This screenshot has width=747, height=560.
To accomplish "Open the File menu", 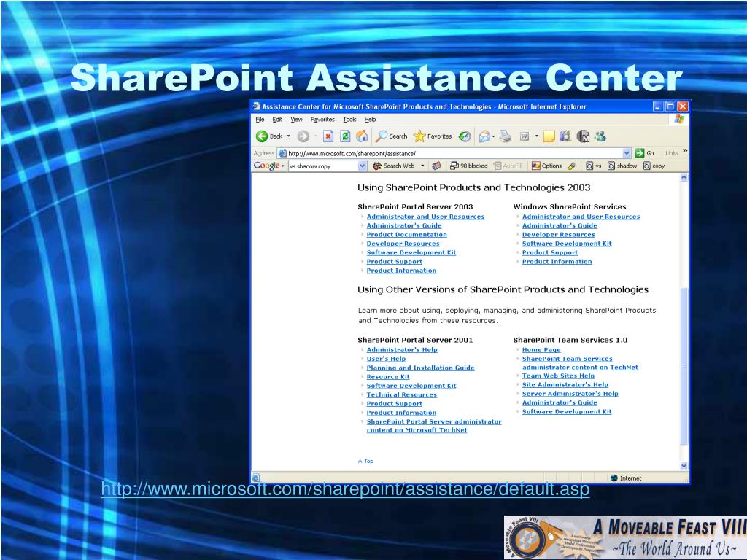I will 260,120.
